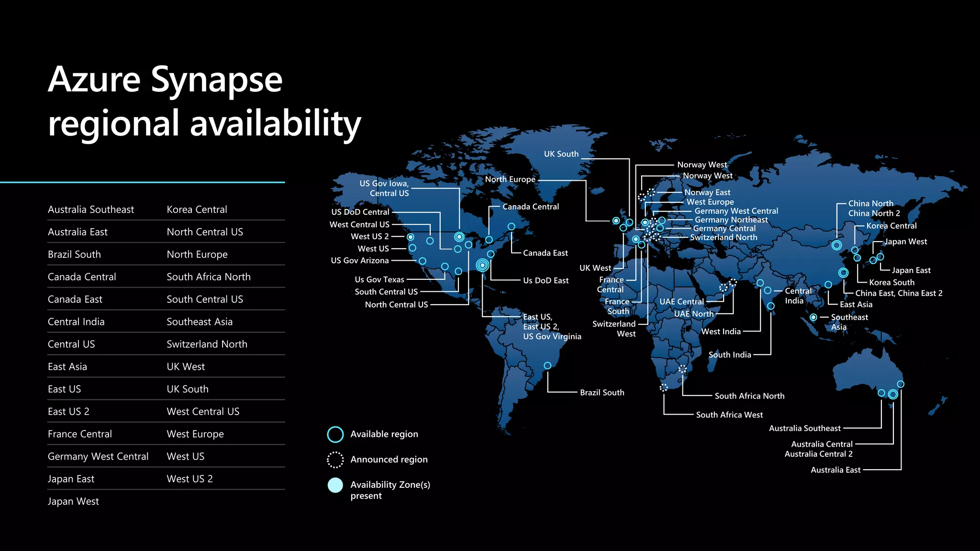Click the filled Availability Zone legend icon
The height and width of the screenshot is (551, 980).
[335, 485]
